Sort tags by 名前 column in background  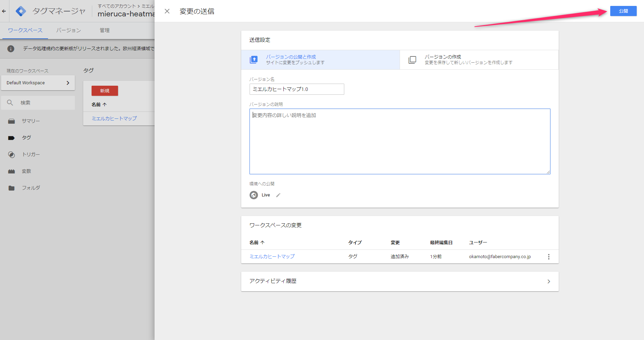pos(99,105)
